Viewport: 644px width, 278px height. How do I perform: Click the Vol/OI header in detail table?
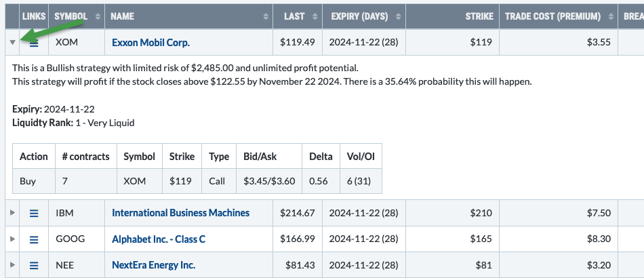coord(361,157)
